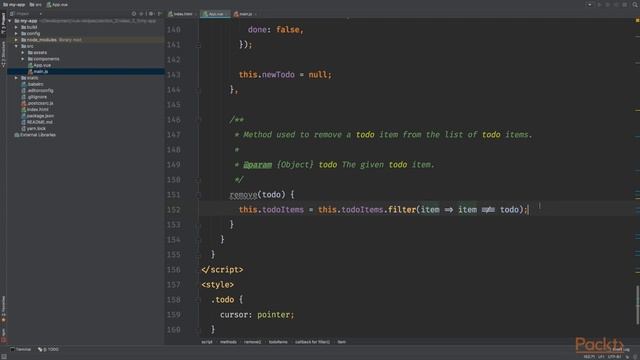
Task: Click the Run button in toolbar
Action: 600,4
